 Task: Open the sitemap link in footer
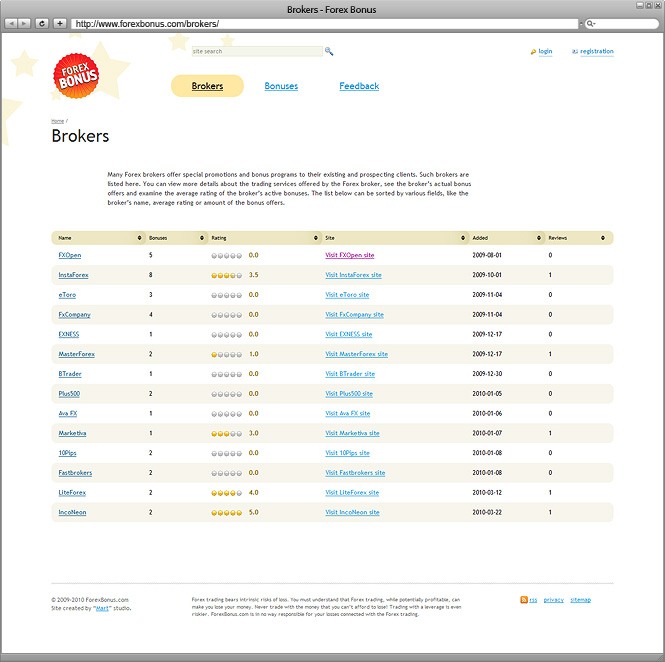click(581, 600)
